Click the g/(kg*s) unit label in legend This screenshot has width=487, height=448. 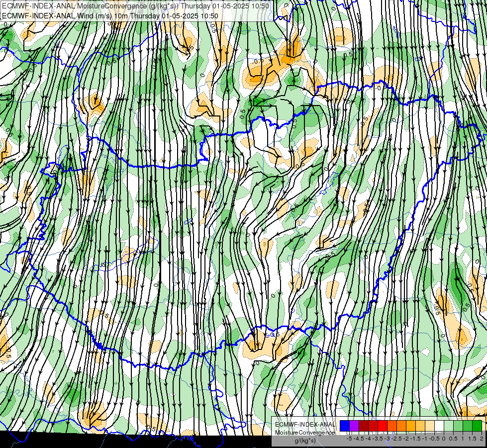(305, 441)
